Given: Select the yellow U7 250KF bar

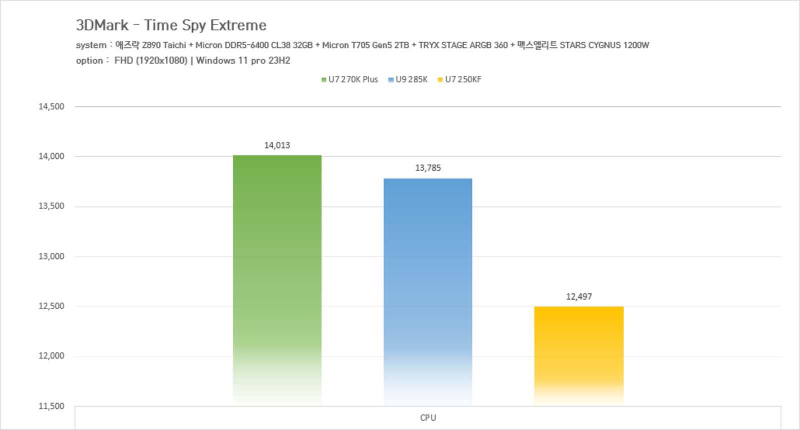Looking at the screenshot, I should pyautogui.click(x=578, y=355).
